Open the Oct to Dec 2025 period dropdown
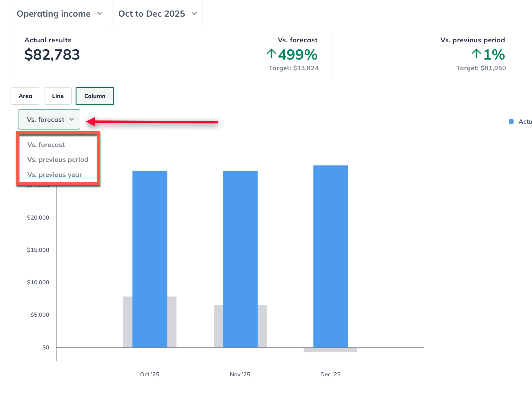Viewport: 532px width, 409px height. [x=157, y=14]
